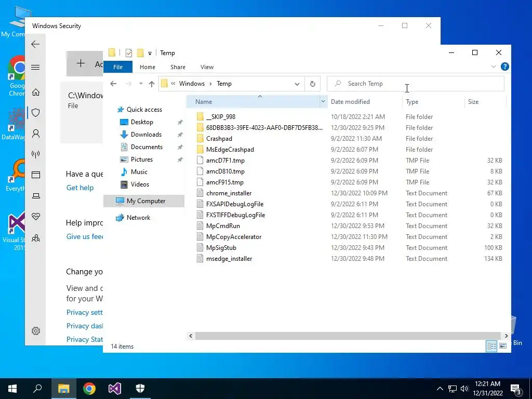Select Documents in navigation pane
The width and height of the screenshot is (532, 399).
tap(147, 147)
